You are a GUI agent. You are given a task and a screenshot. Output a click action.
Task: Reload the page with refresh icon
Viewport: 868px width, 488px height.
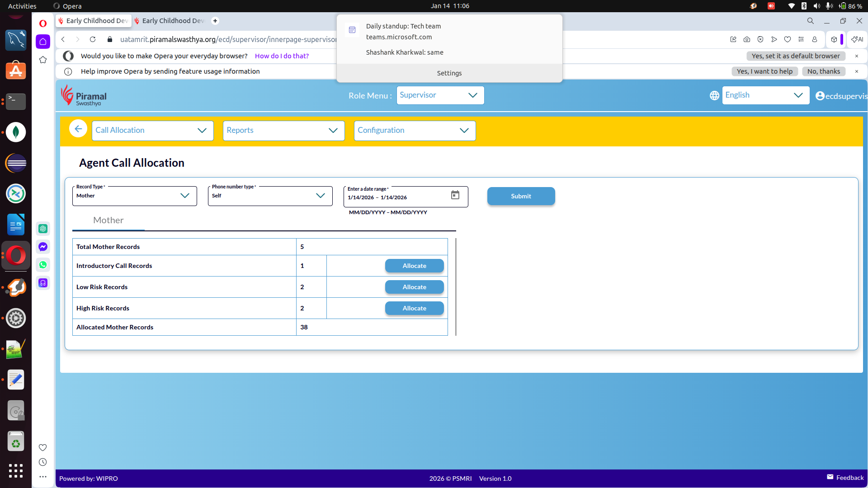point(93,39)
